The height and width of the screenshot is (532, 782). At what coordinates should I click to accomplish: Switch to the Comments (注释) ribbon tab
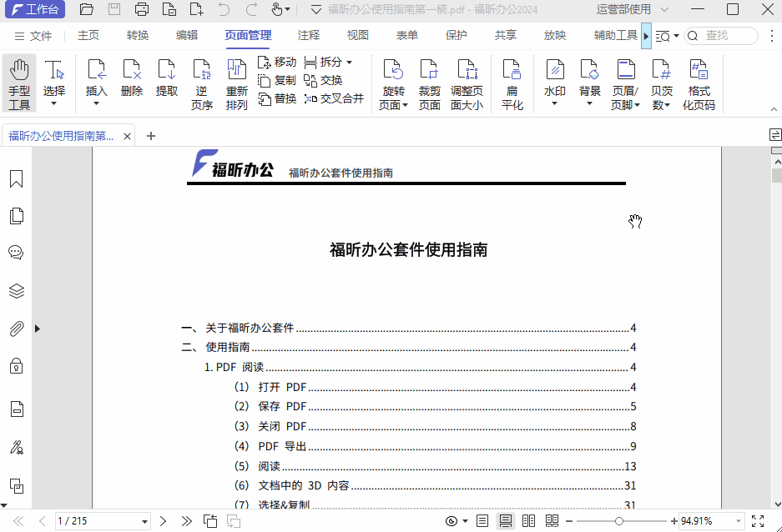(308, 35)
